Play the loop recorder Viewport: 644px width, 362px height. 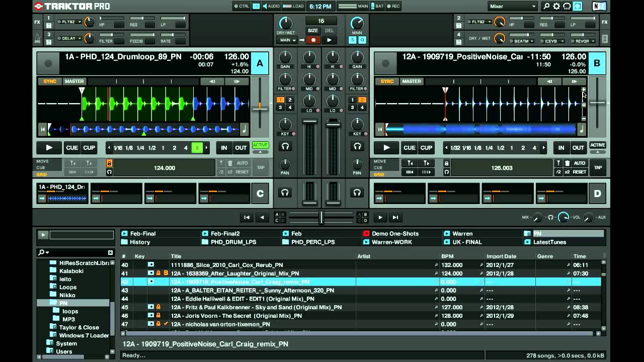coord(329,40)
